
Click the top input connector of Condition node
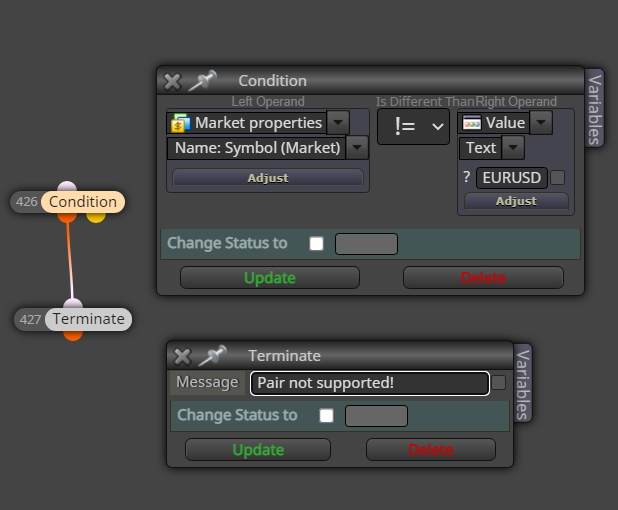point(67,186)
